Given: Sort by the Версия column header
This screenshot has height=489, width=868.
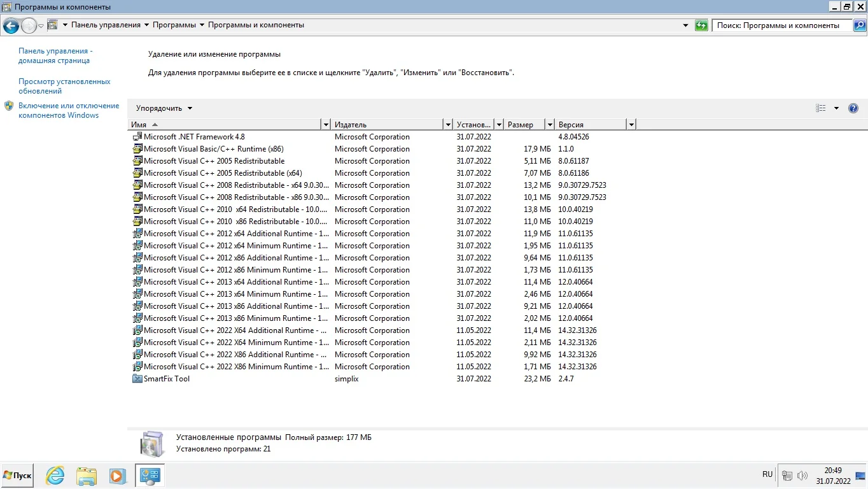Looking at the screenshot, I should [x=591, y=125].
